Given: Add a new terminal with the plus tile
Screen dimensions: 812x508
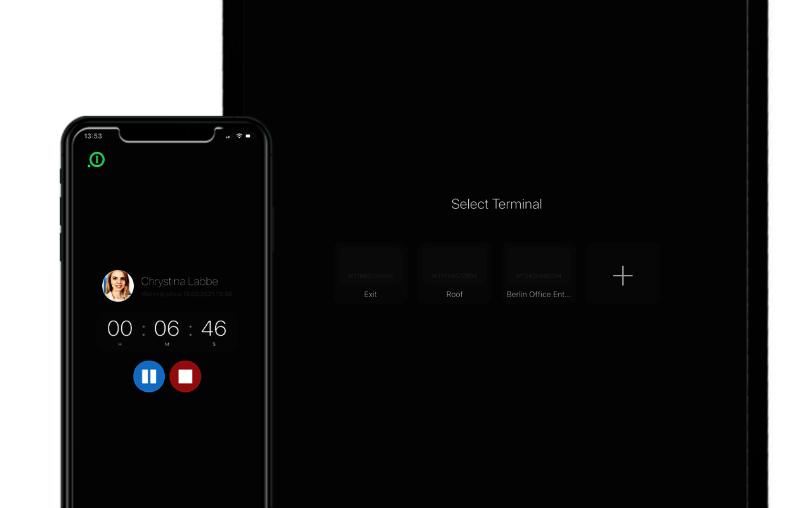Looking at the screenshot, I should coord(623,274).
